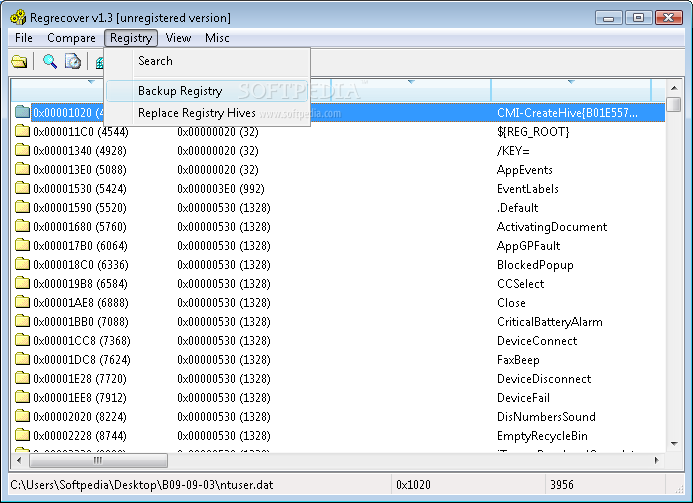
Task: Click folder icon of the DeviceFail row
Action: 22,397
